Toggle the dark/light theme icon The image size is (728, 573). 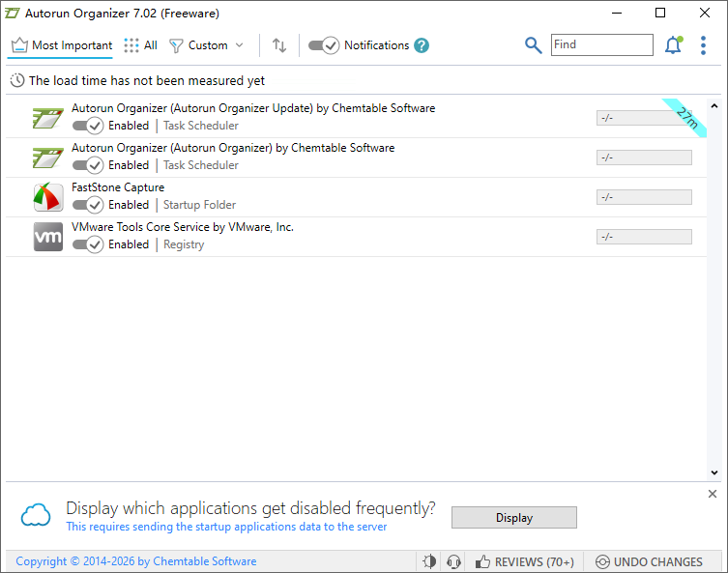click(429, 561)
